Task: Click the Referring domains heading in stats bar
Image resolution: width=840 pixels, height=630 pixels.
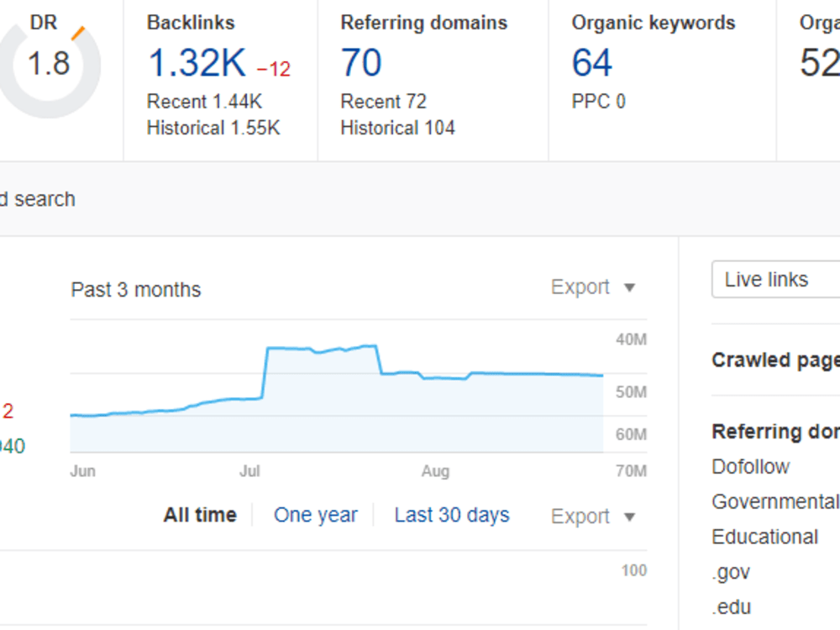Action: [423, 23]
